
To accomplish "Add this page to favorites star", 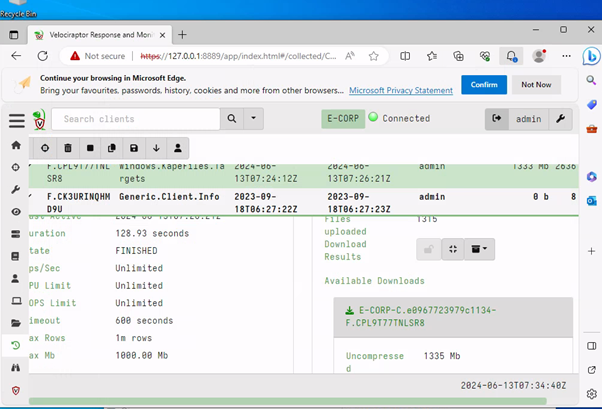I will [x=374, y=56].
